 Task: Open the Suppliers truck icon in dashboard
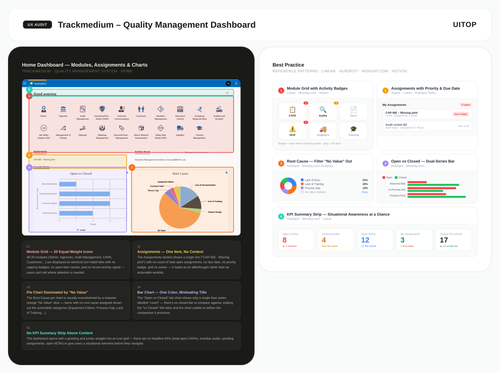[180, 128]
